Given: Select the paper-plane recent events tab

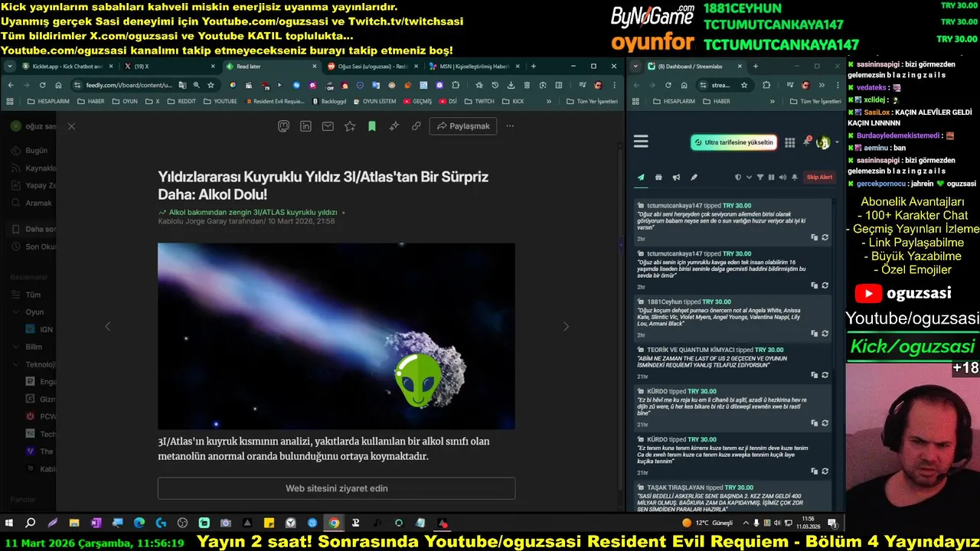Looking at the screenshot, I should point(641,177).
